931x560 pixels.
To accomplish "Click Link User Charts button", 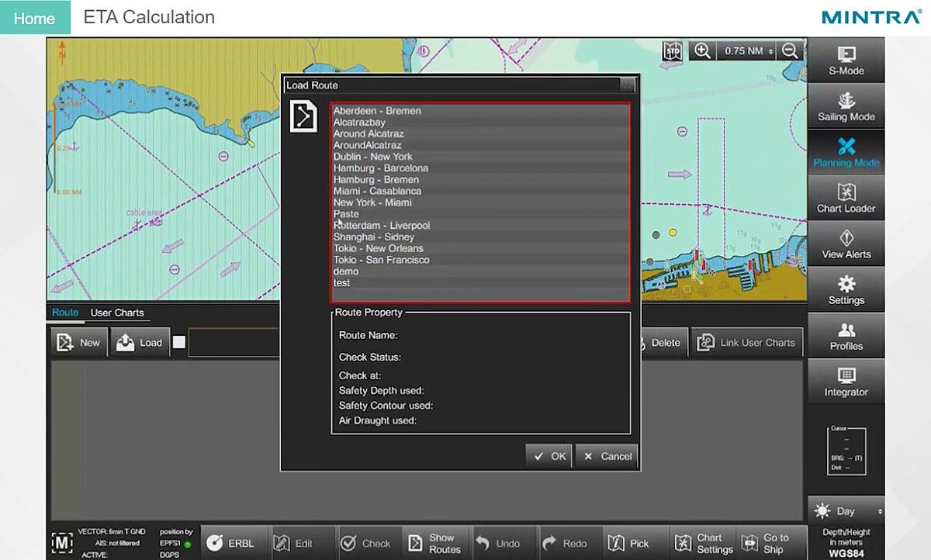I will 746,343.
